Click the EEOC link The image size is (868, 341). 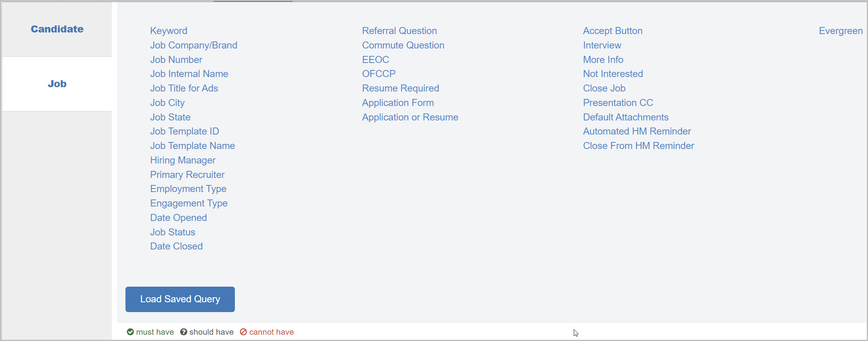coord(376,60)
